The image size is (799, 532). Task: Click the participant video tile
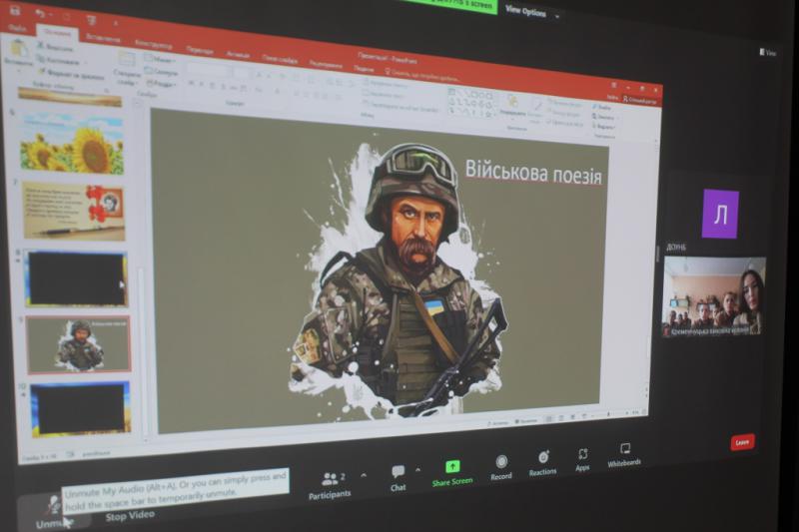713,295
